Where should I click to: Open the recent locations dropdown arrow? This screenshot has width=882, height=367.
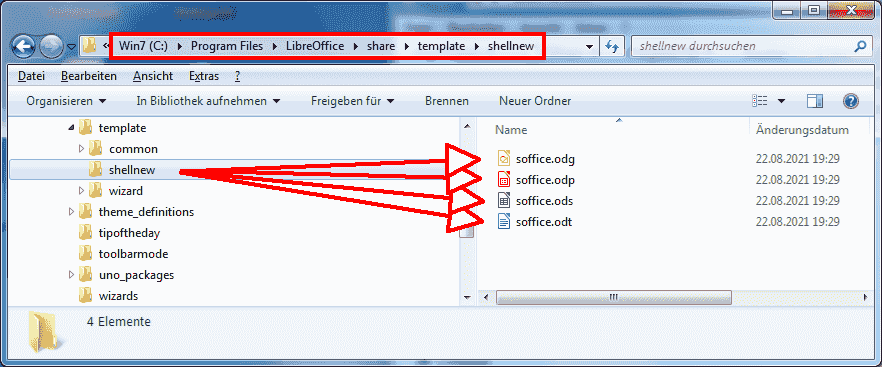pyautogui.click(x=71, y=47)
